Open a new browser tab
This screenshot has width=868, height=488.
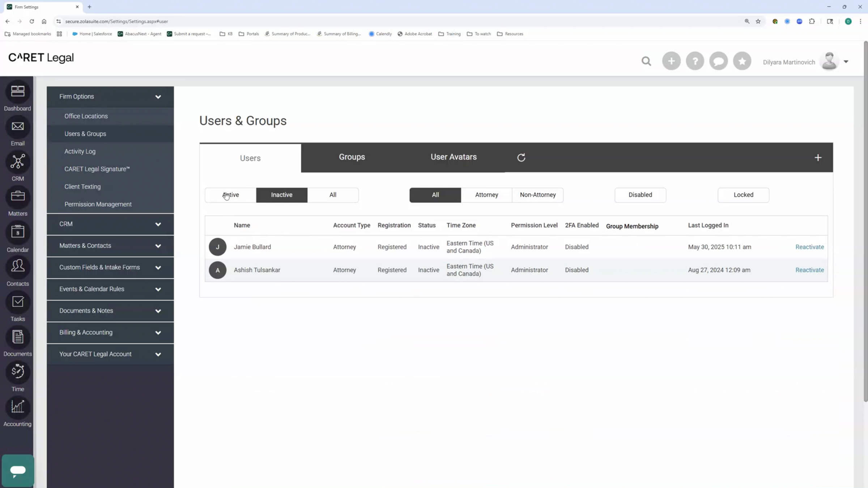pyautogui.click(x=89, y=7)
